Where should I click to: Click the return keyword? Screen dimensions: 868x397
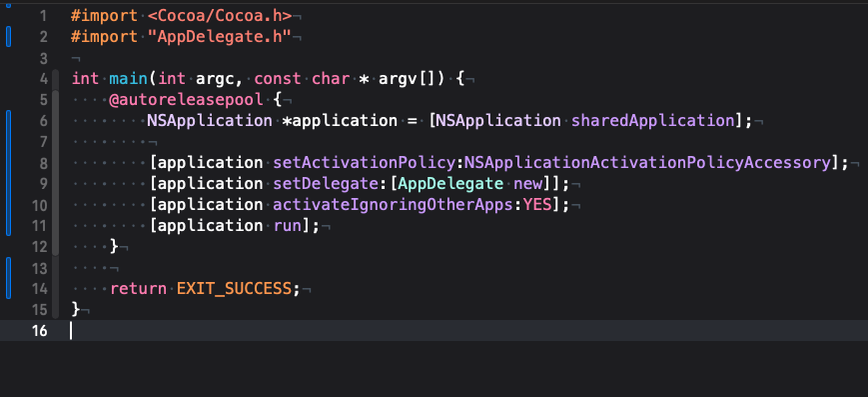(139, 289)
